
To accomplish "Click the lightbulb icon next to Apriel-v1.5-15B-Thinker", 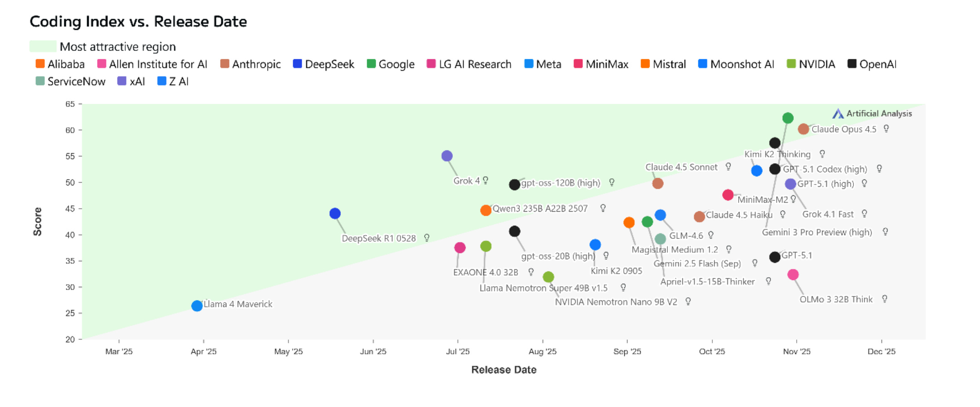I will pos(769,281).
